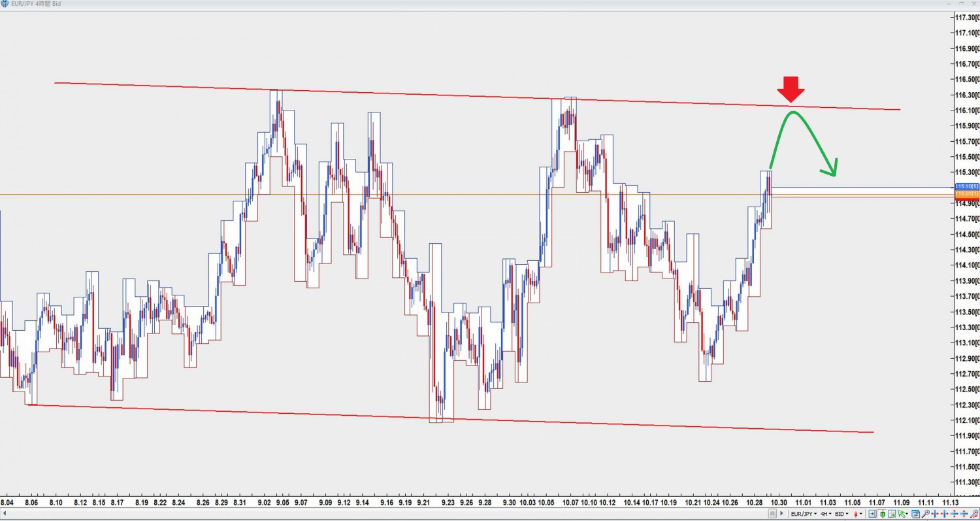
Task: Expand the chart vertically with outward arrows
Action: click(x=955, y=514)
